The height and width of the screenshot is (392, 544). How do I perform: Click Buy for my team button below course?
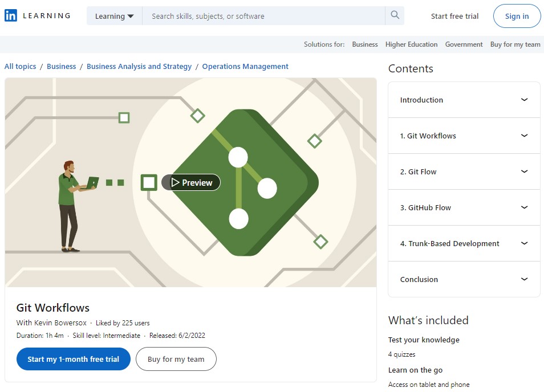pos(176,359)
